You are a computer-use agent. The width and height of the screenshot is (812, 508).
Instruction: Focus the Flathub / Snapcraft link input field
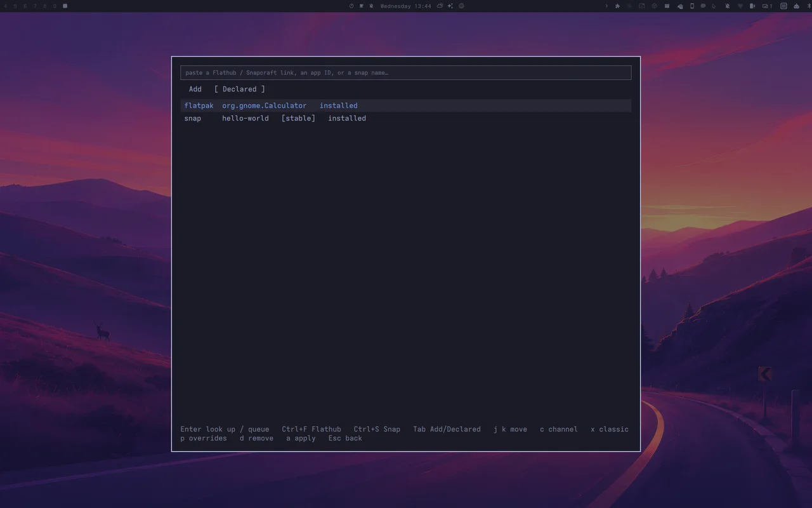[406, 72]
